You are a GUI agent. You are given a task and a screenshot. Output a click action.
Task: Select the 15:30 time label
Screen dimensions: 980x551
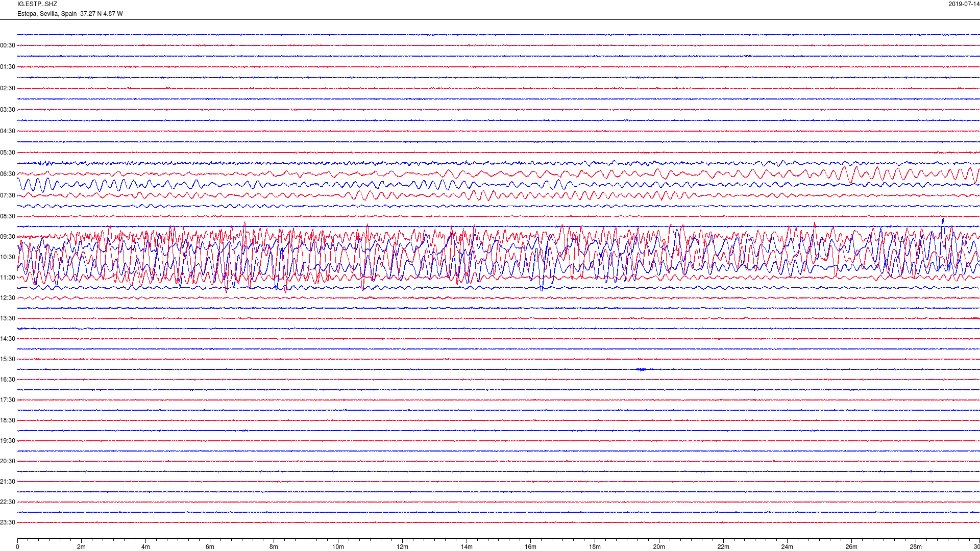8,359
